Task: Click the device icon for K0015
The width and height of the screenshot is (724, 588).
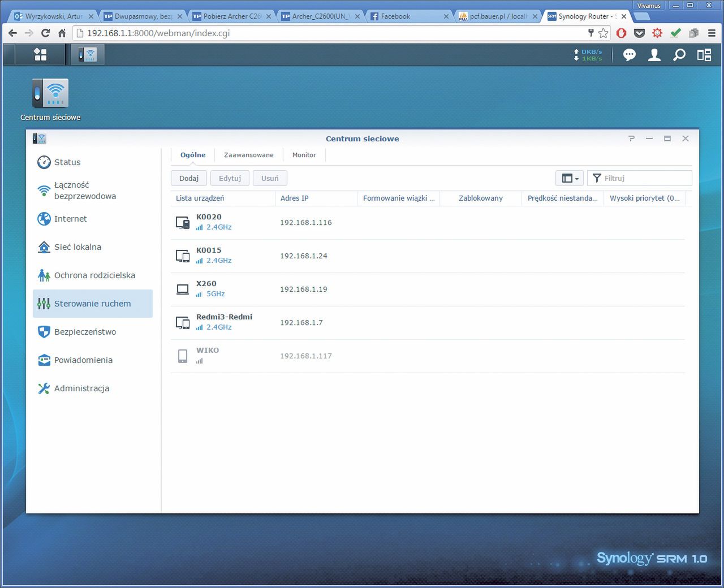Action: point(183,256)
